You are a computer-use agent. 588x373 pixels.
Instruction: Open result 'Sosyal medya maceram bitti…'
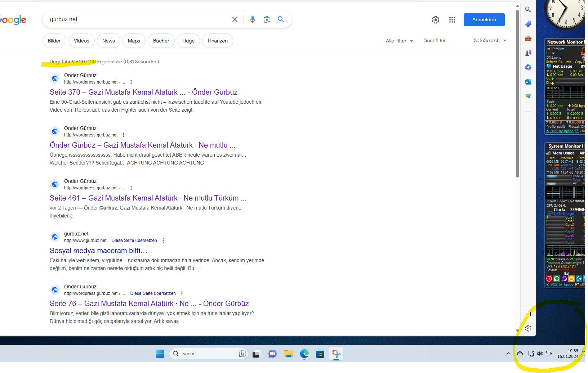98,251
